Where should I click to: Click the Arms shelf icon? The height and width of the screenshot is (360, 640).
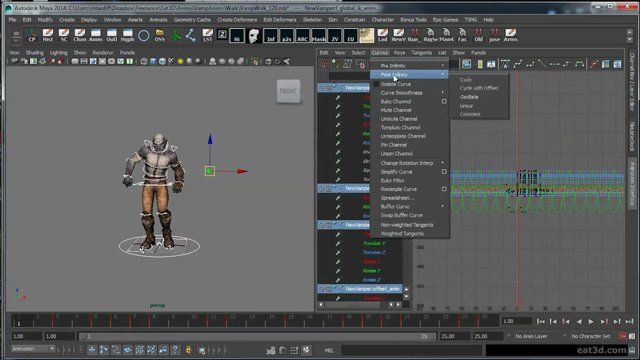[510, 36]
